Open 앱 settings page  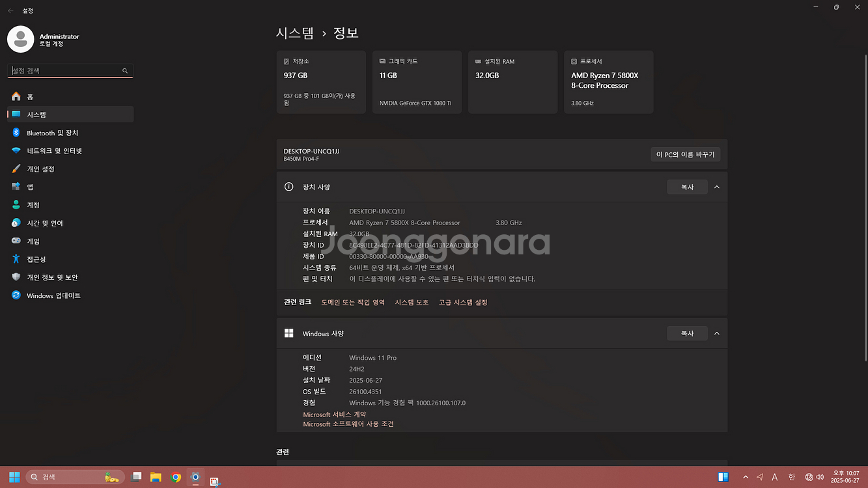pyautogui.click(x=70, y=187)
